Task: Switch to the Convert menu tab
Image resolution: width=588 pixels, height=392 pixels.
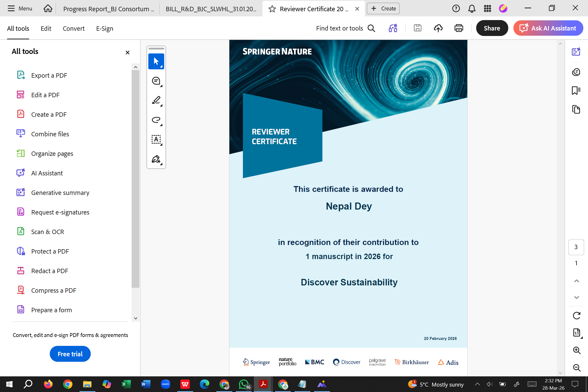Action: [x=73, y=28]
